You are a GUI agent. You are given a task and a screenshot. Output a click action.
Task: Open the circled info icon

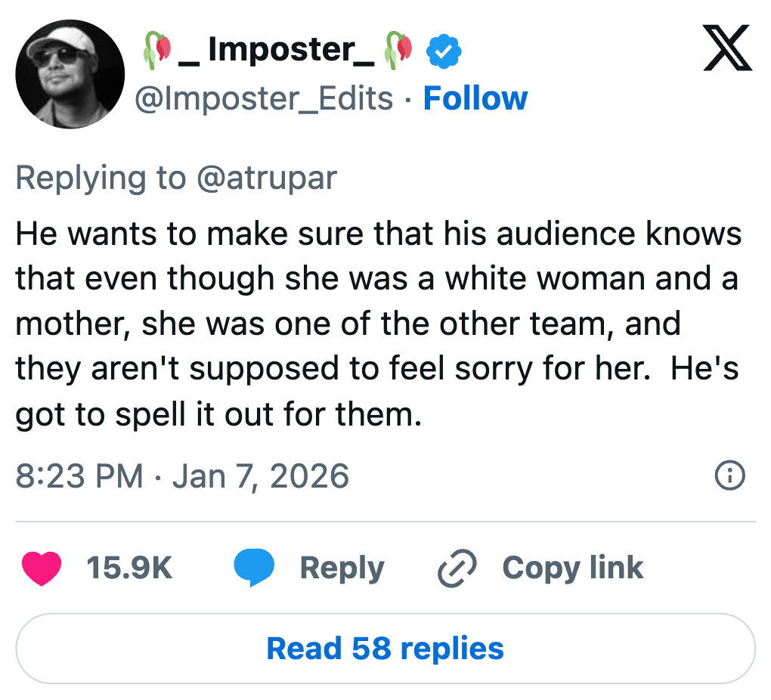click(x=729, y=475)
